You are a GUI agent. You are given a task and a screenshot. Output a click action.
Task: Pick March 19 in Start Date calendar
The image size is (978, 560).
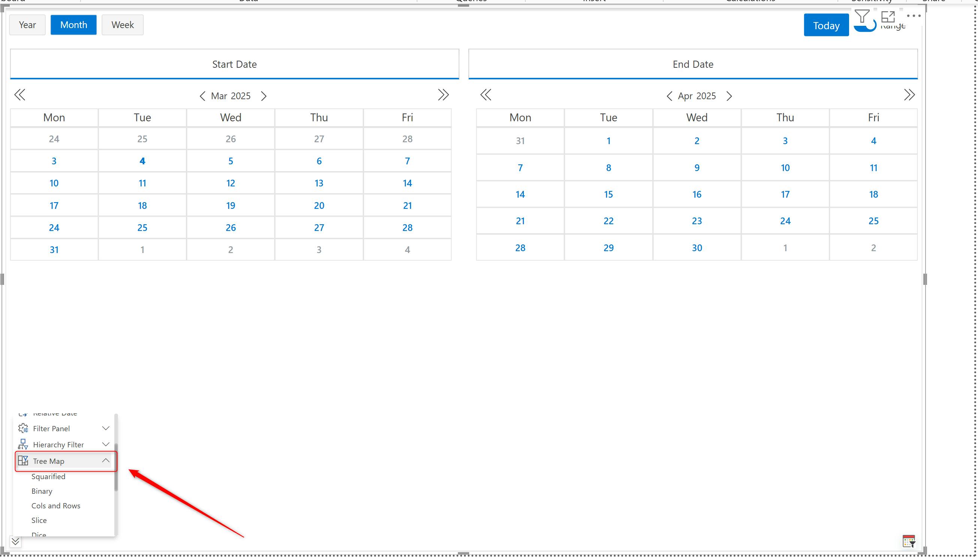pyautogui.click(x=230, y=206)
